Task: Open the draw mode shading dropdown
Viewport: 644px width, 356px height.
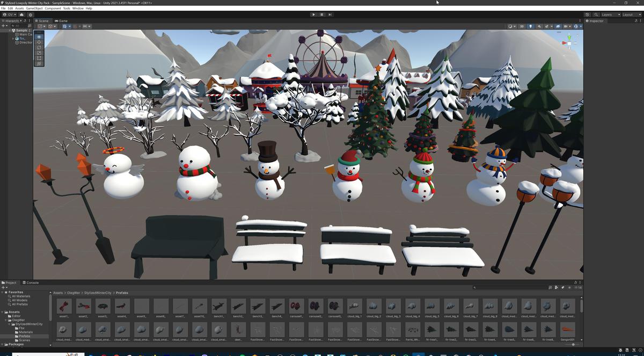Action: click(x=512, y=26)
